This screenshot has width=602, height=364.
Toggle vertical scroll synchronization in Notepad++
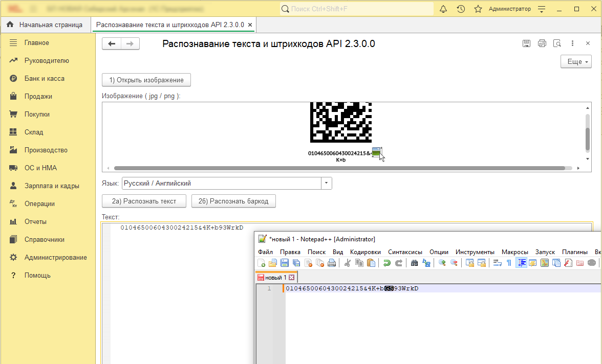coord(469,263)
